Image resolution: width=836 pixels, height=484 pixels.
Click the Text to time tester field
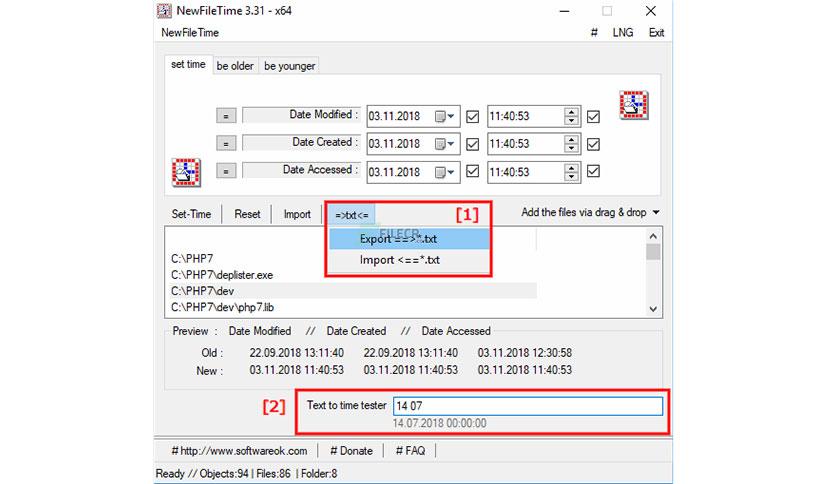(528, 406)
